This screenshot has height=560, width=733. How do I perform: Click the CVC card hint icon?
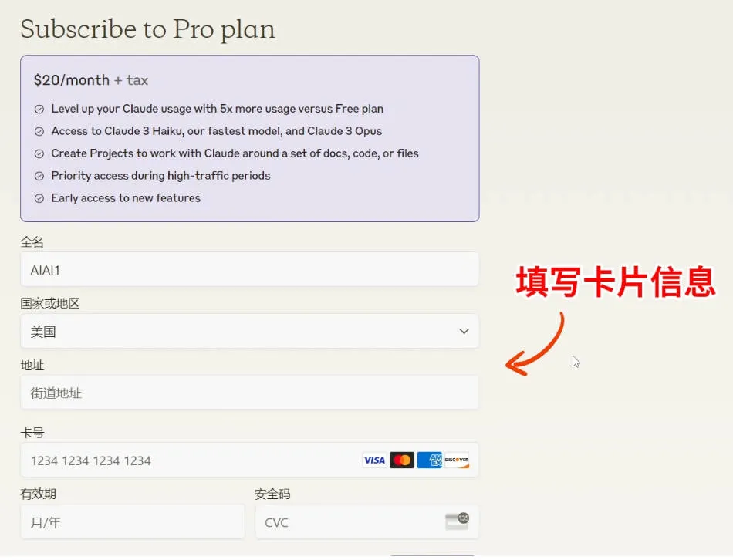(457, 521)
